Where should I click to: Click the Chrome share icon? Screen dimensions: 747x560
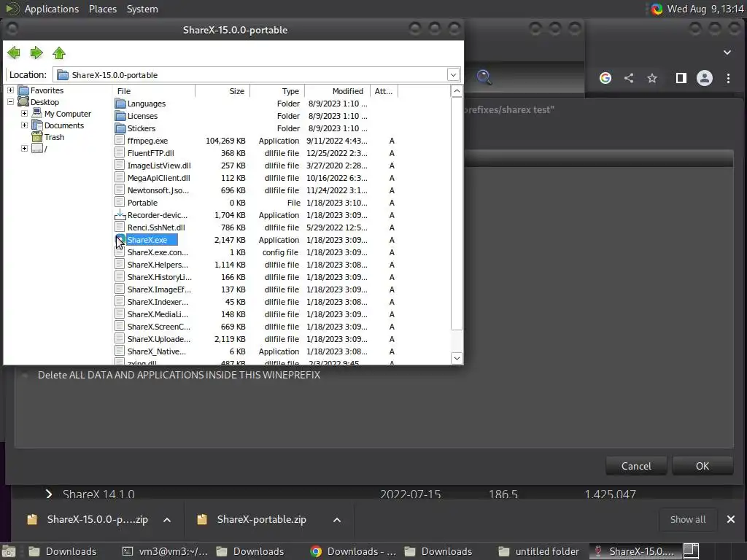point(629,78)
